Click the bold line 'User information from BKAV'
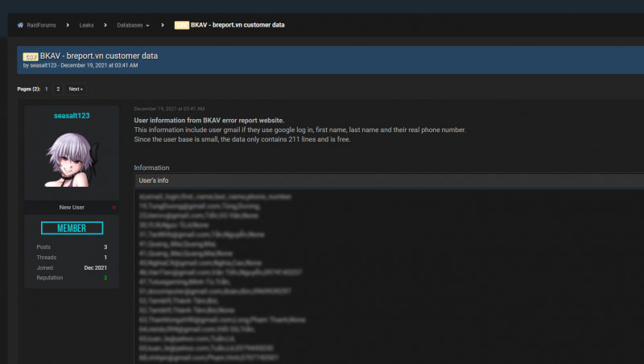This screenshot has width=644, height=364. pos(209,120)
